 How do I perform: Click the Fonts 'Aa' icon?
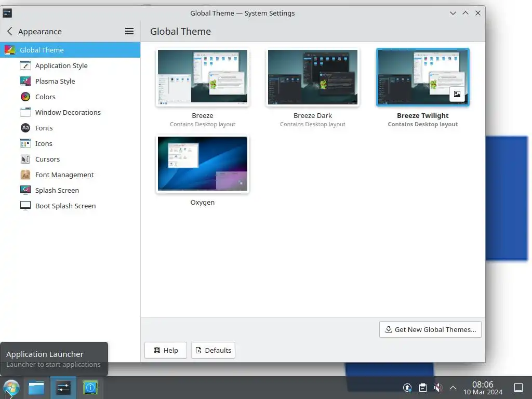click(x=25, y=128)
